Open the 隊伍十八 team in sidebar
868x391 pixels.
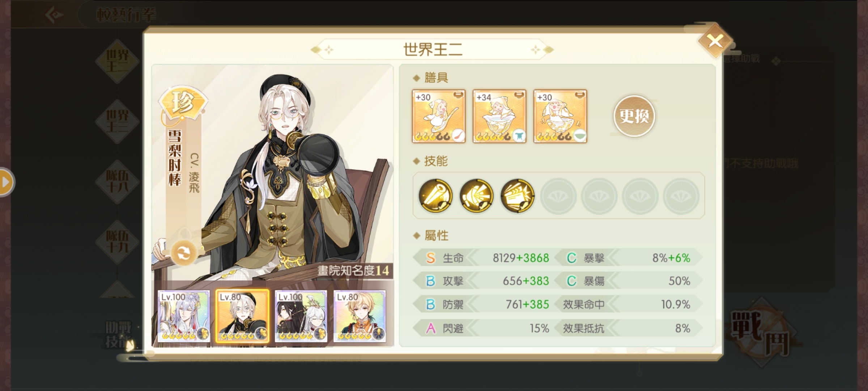click(117, 181)
